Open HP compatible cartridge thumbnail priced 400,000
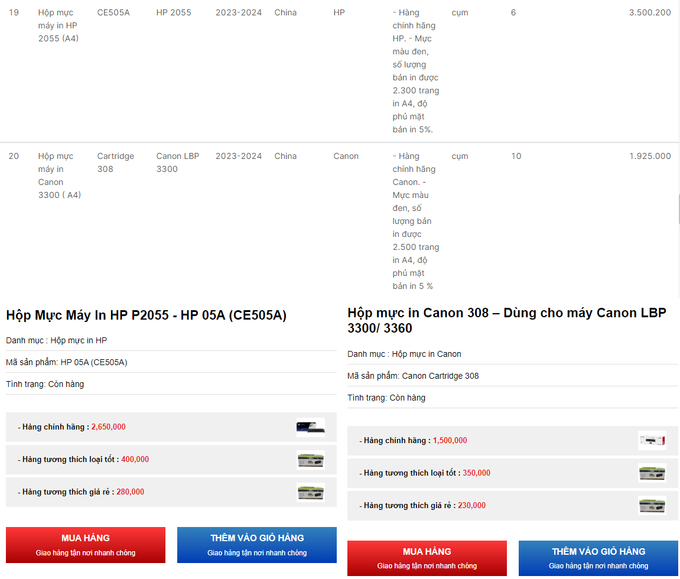 (x=311, y=460)
